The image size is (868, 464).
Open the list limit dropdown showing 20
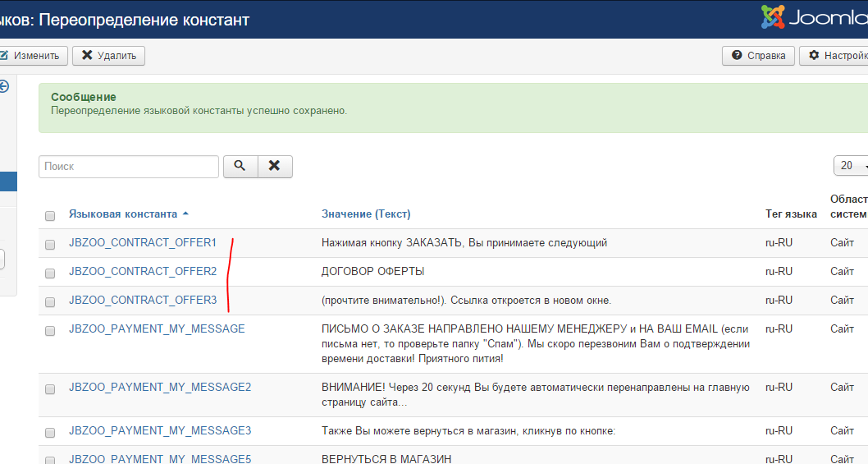(x=852, y=166)
